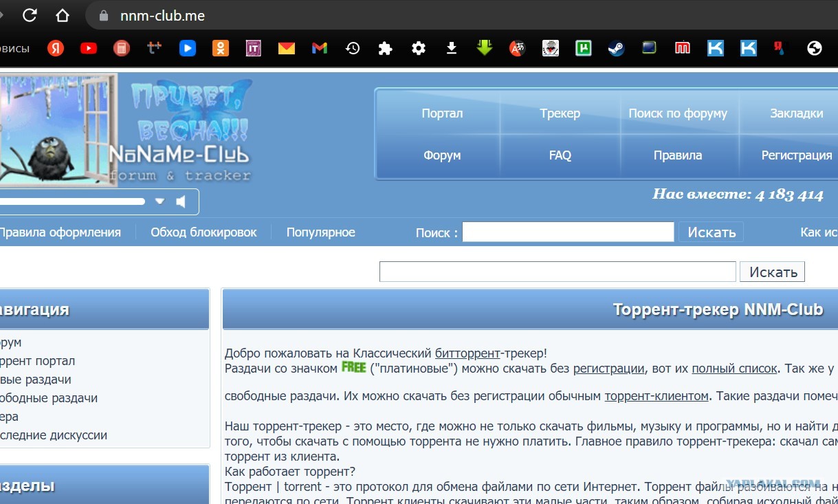Follow the полный список link
838x504 pixels.
click(x=735, y=369)
